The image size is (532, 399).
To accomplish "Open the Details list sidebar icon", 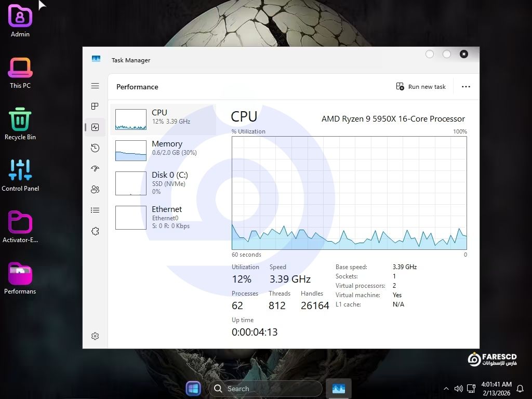I will 95,210.
